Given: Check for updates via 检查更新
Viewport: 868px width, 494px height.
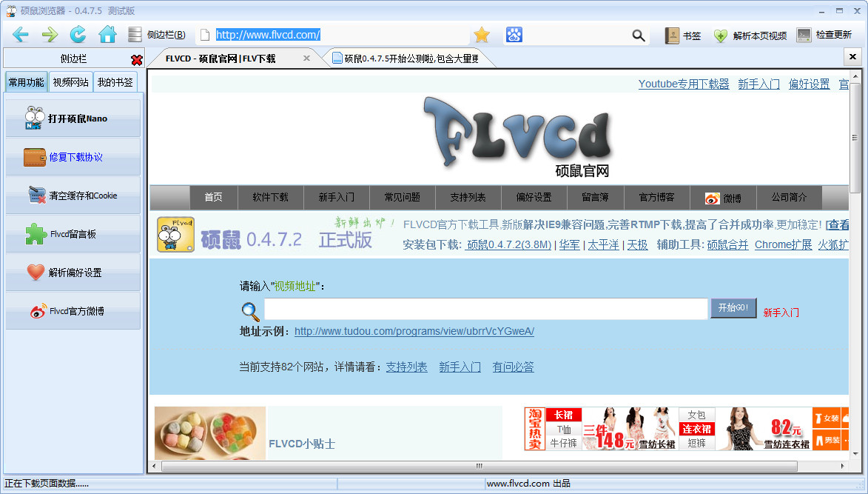Looking at the screenshot, I should click(x=824, y=35).
